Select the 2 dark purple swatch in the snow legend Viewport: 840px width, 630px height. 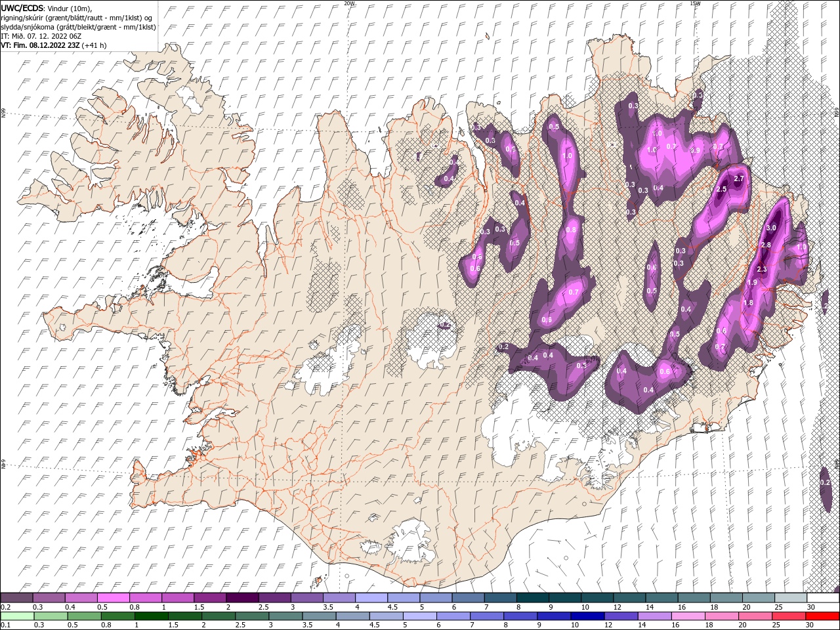pos(241,598)
